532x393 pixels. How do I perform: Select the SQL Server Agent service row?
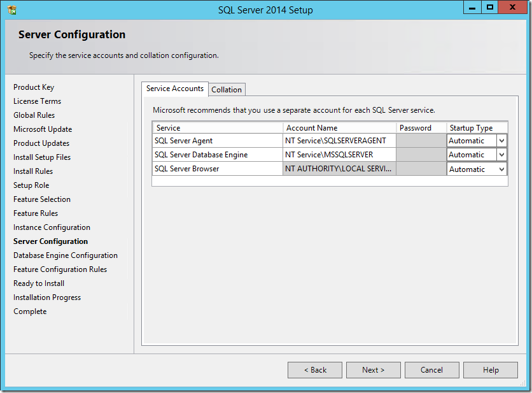click(218, 141)
